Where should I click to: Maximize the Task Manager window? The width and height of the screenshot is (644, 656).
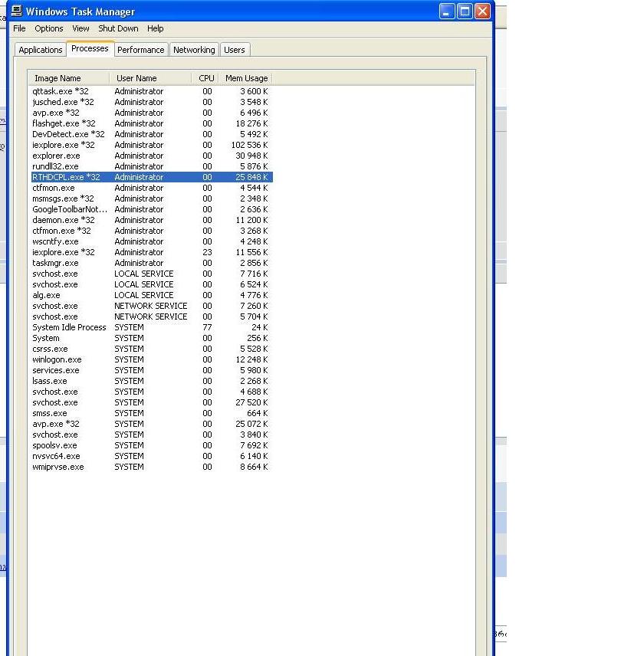pos(465,11)
